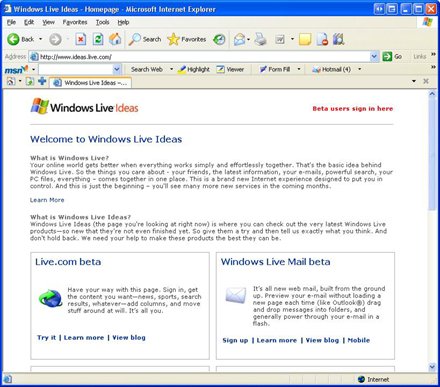Click the tab list icon on tab bar
This screenshot has width=440, height=387.
11,81
